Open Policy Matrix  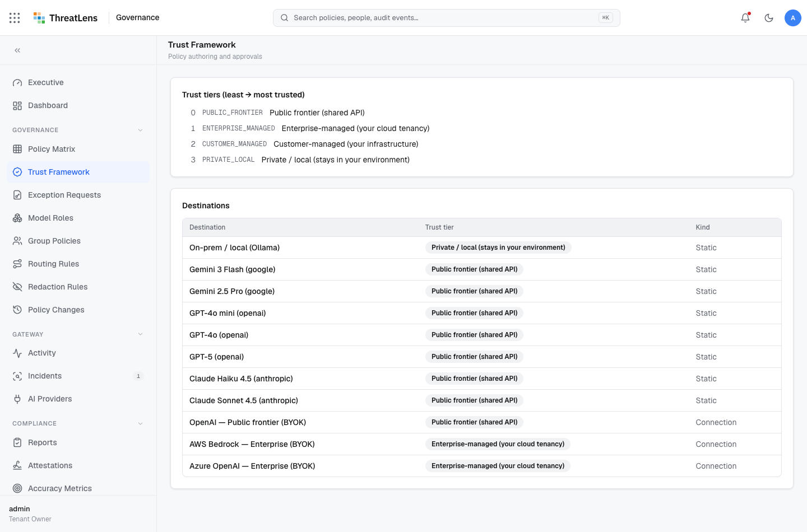tap(78, 150)
